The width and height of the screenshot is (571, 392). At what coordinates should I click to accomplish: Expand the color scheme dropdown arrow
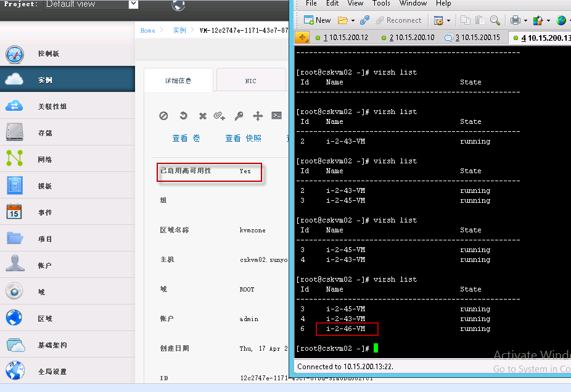point(548,21)
